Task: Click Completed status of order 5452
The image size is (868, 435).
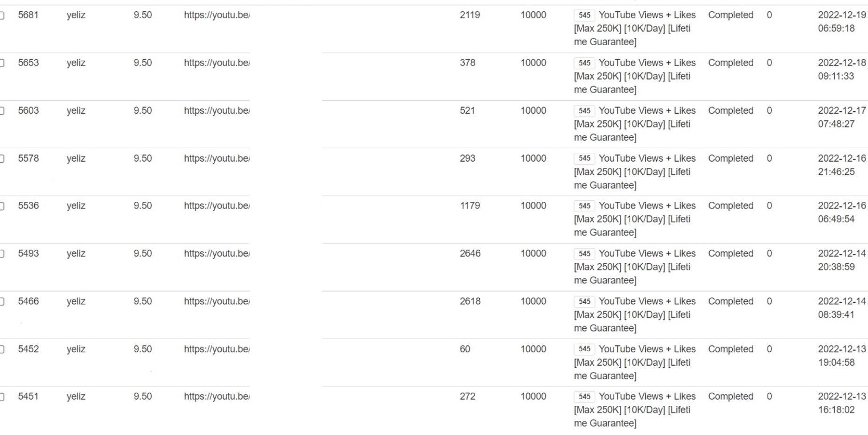Action: coord(730,349)
